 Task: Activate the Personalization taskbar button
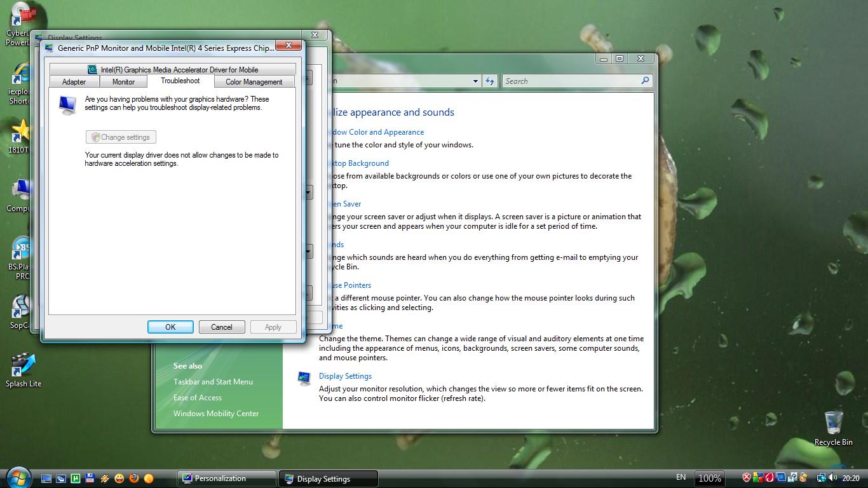pos(226,478)
